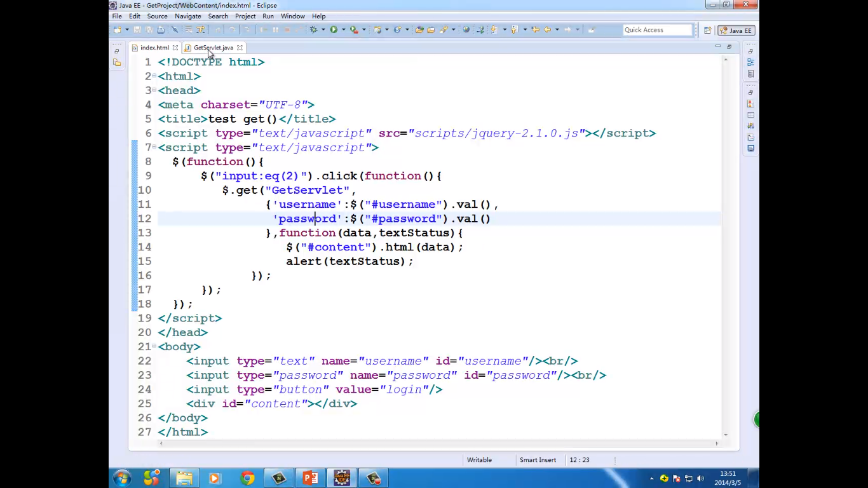Open the Data Source Explorer view icon
868x488 pixels.
750,137
